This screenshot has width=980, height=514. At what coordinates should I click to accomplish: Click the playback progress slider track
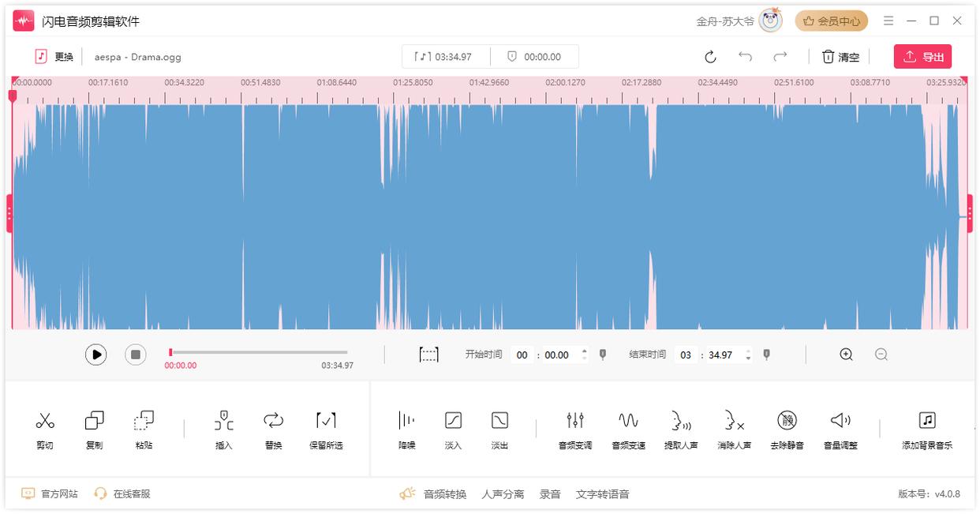tap(258, 352)
